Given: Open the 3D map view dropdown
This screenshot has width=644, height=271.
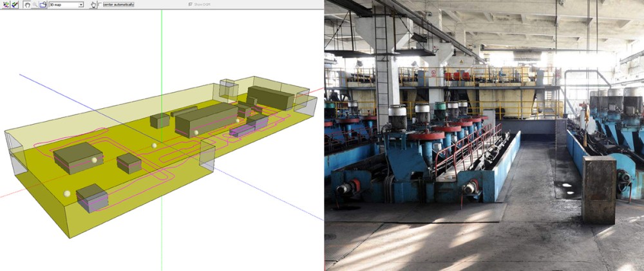Looking at the screenshot, I should point(80,4).
